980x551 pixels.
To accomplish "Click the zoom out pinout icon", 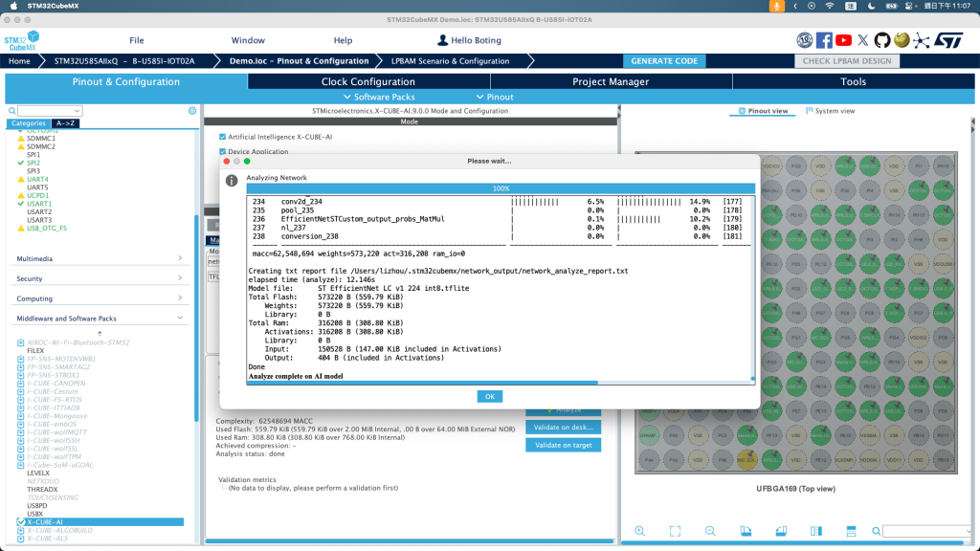I will coord(710,531).
